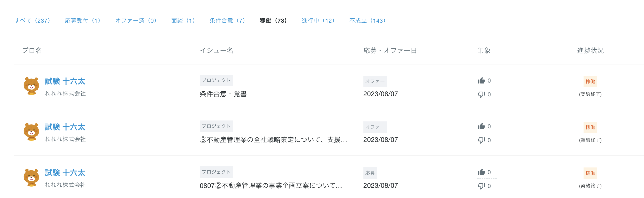Open 試験 十六太 profile in ③不動産管理業 row

(65, 127)
